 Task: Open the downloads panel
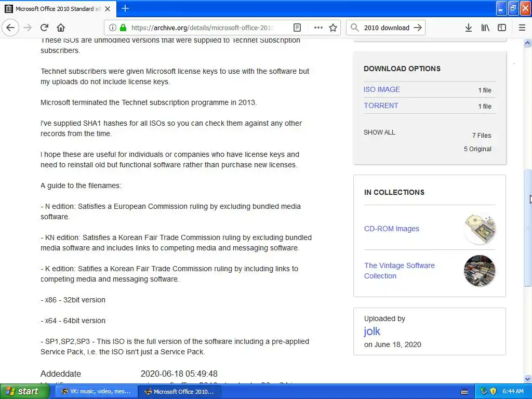click(x=469, y=28)
